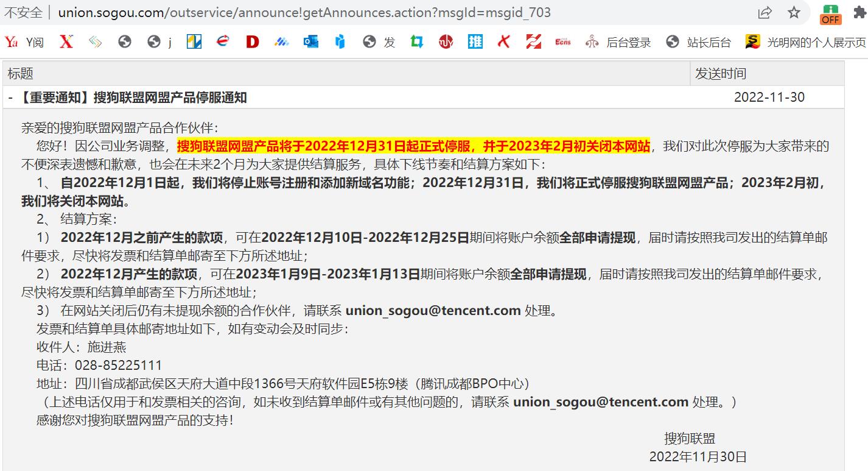
Task: Click the bold '2022年12月之前产生的款项' text
Action: tap(142, 238)
